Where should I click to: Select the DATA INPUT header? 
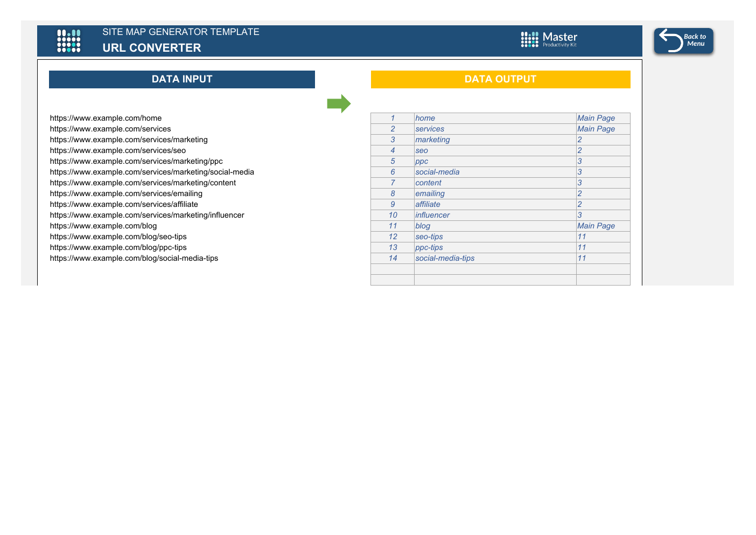(x=182, y=79)
